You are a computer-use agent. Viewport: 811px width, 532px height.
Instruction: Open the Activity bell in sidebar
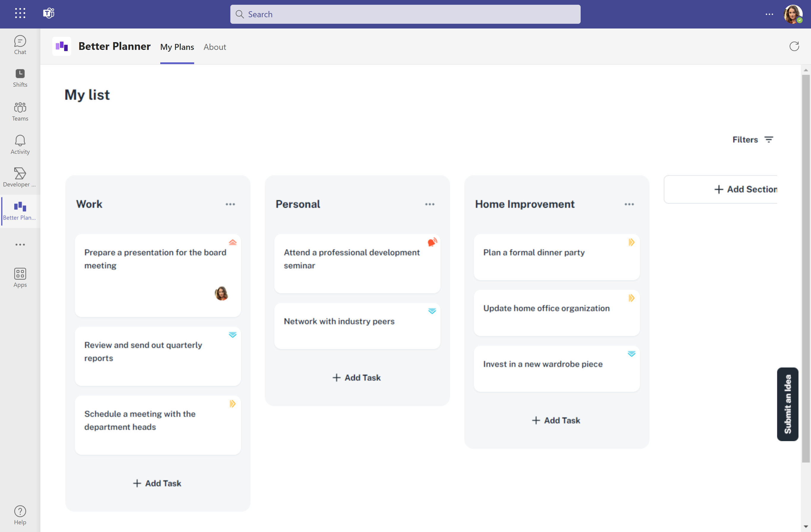point(20,145)
